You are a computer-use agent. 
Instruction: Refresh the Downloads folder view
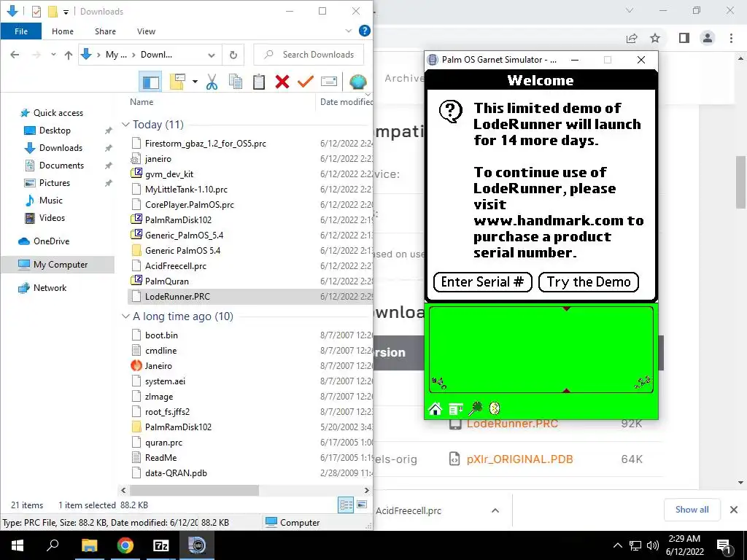(233, 55)
